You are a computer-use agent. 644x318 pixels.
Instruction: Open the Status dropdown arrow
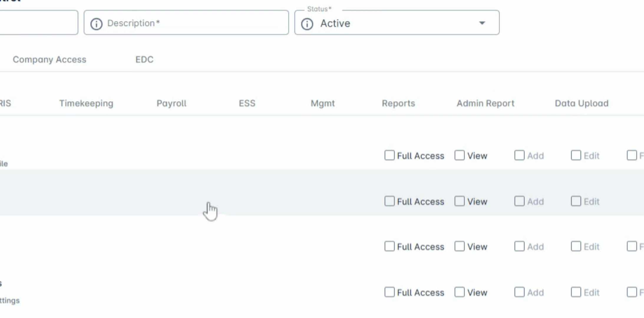[482, 23]
